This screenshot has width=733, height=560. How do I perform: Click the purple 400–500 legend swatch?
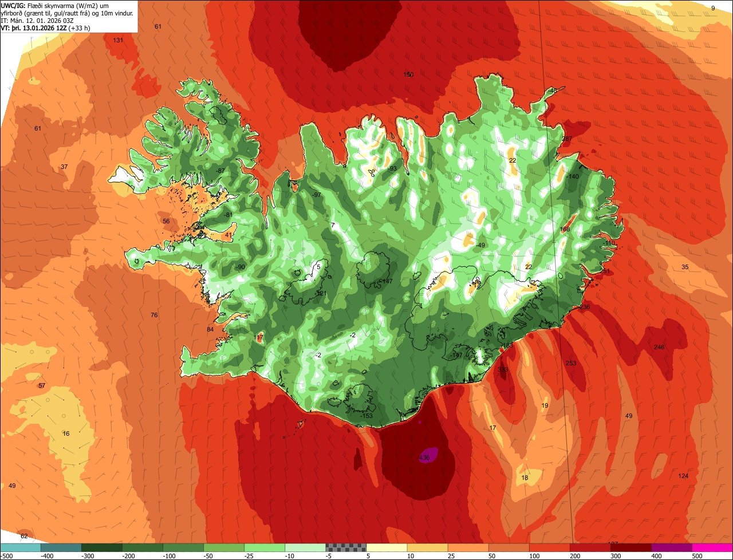pos(672,547)
